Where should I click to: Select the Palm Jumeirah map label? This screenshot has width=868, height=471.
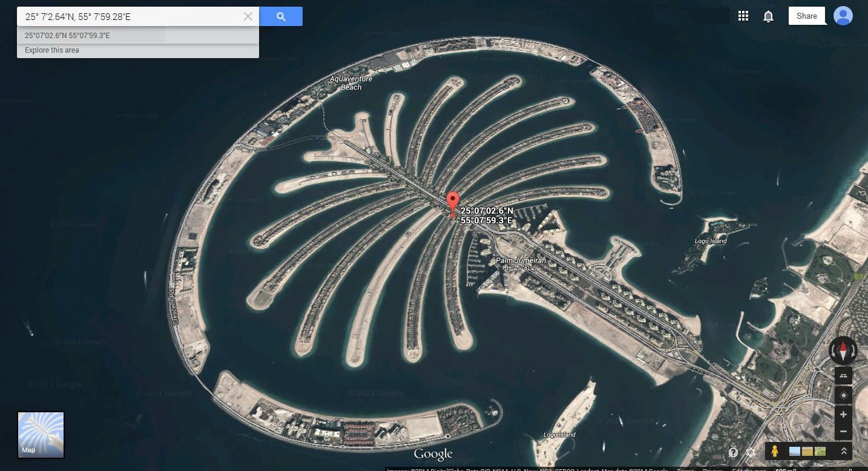pyautogui.click(x=521, y=261)
